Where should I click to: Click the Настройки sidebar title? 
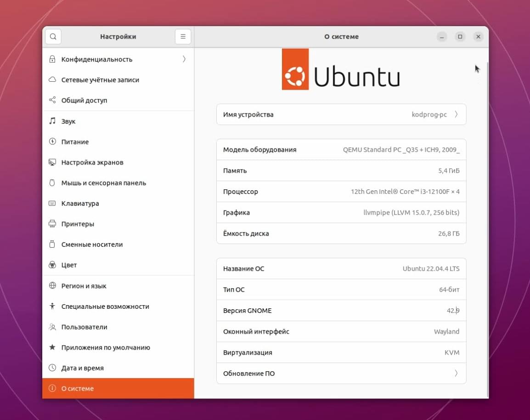118,36
